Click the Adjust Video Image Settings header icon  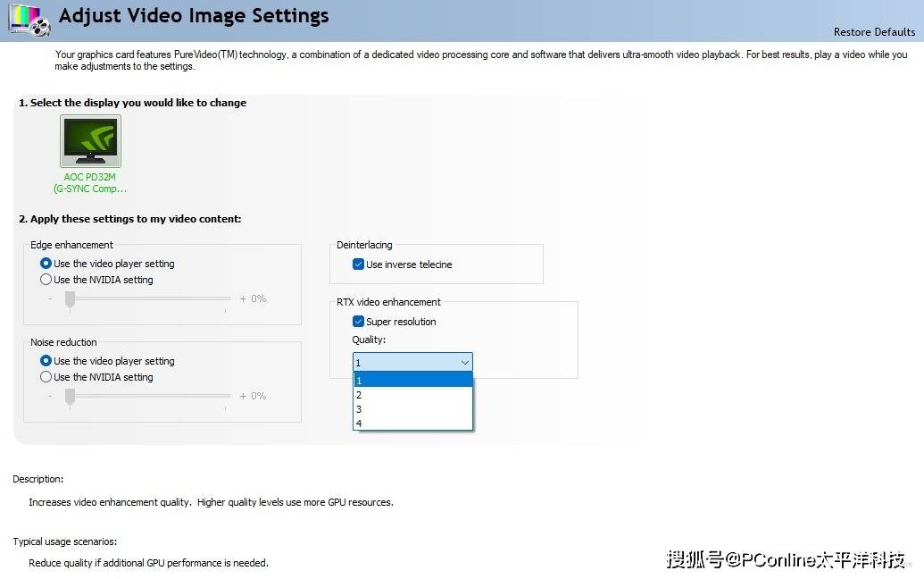pyautogui.click(x=28, y=20)
